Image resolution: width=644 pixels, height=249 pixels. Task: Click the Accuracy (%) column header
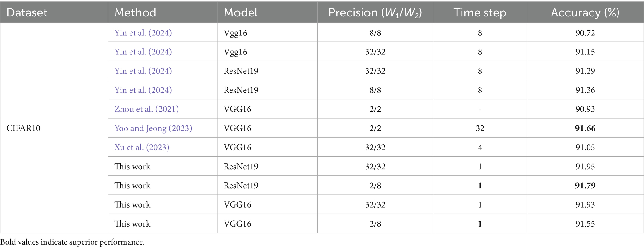(585, 12)
